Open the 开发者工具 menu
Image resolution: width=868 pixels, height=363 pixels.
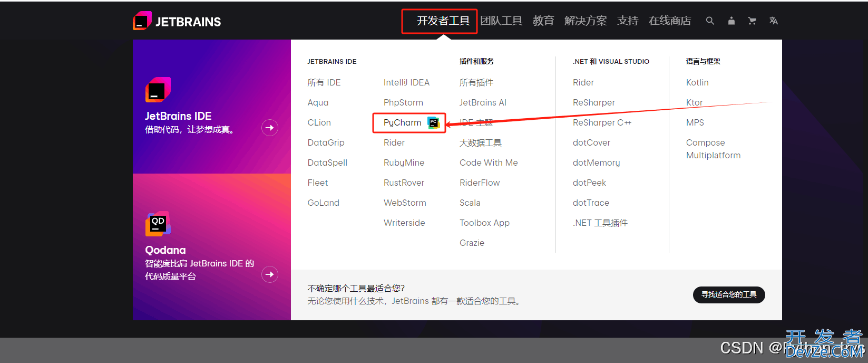point(443,21)
